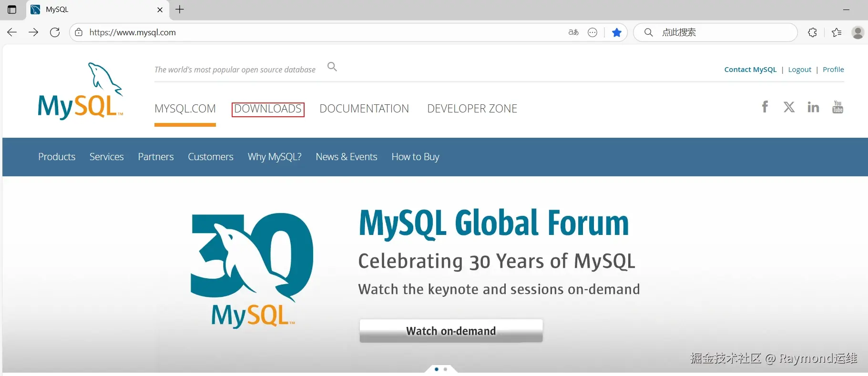
Task: Minimize the browser window
Action: pos(846,10)
